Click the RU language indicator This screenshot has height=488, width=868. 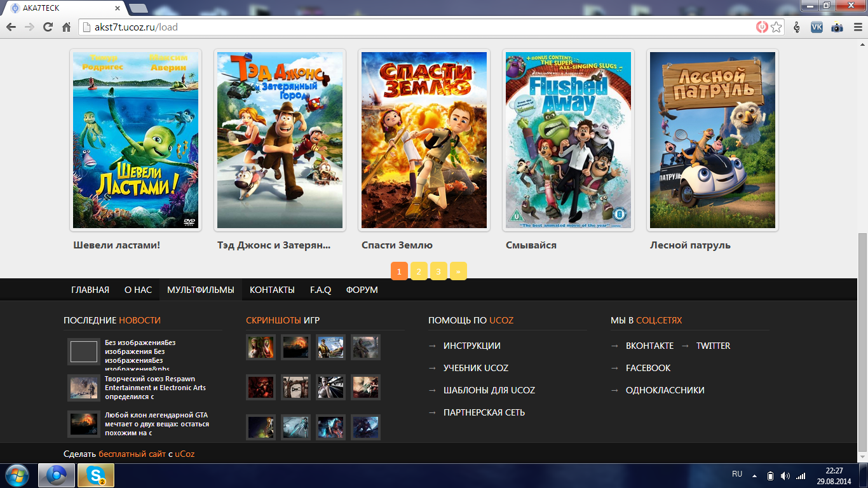pos(737,474)
